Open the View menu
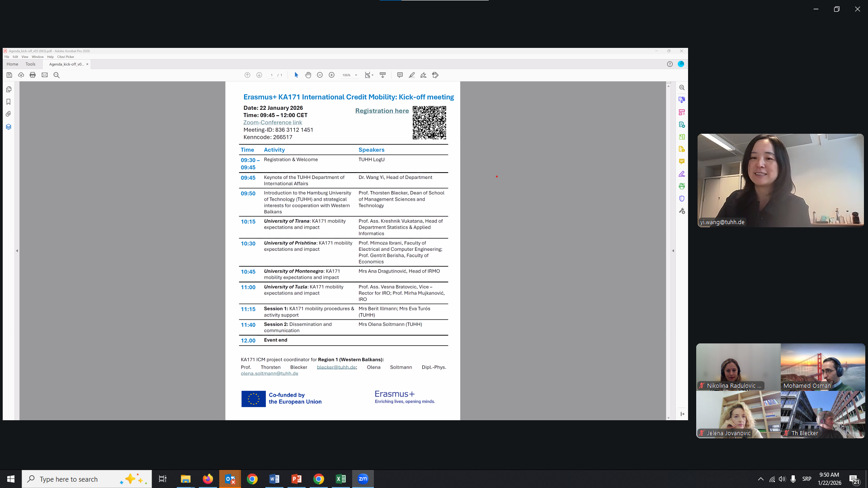The height and width of the screenshot is (488, 868). tap(25, 57)
